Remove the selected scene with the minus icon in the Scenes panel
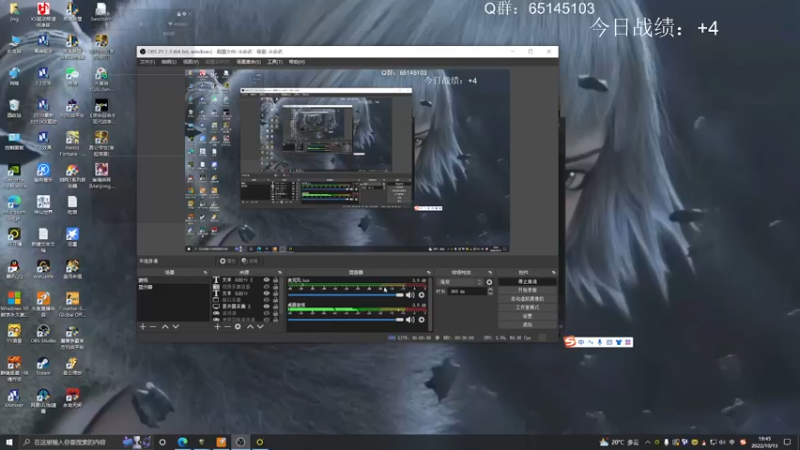The height and width of the screenshot is (450, 800). click(153, 327)
